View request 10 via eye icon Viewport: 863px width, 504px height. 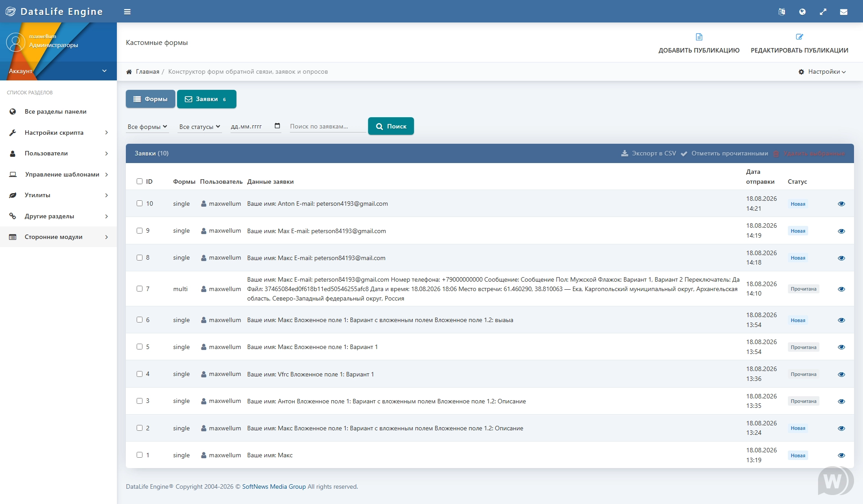click(x=841, y=204)
